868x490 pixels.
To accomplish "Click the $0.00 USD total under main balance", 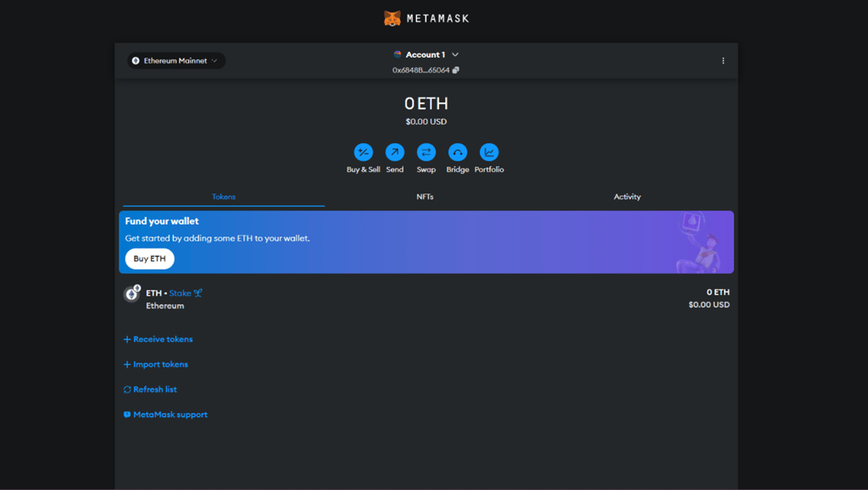I will pyautogui.click(x=426, y=122).
